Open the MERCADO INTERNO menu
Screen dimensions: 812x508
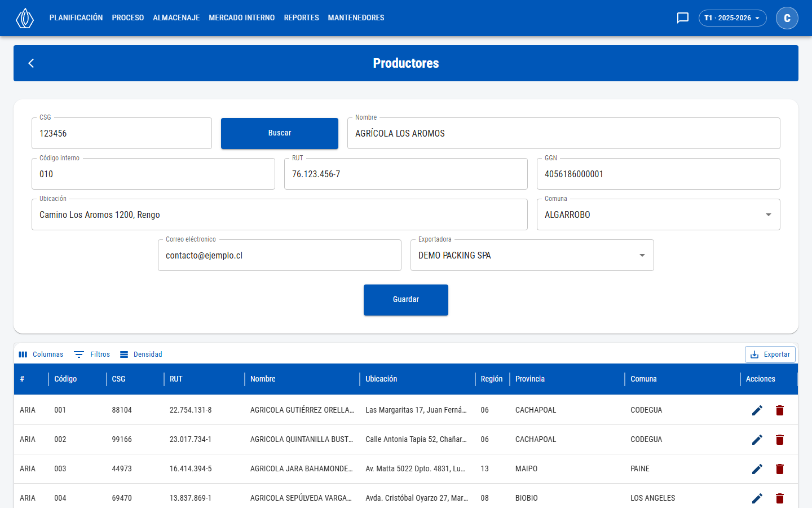pos(242,18)
